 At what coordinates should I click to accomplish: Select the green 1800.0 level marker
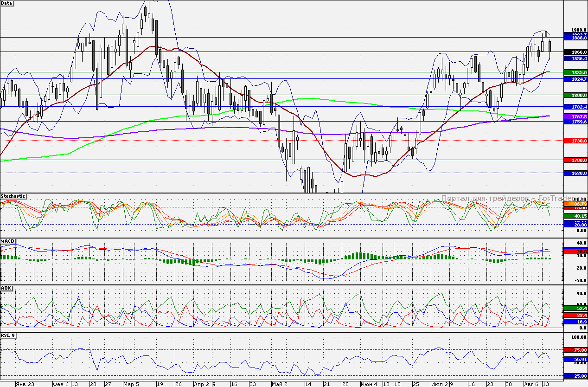(x=575, y=95)
